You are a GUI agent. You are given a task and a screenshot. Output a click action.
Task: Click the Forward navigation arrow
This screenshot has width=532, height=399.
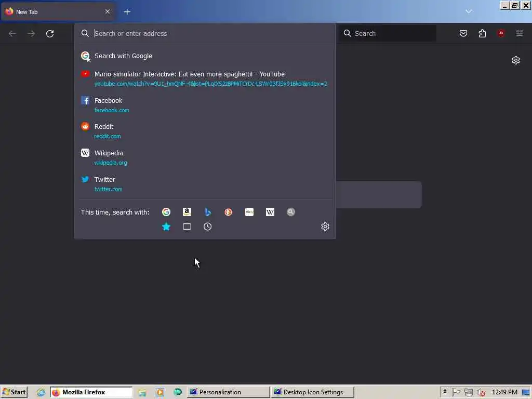31,34
